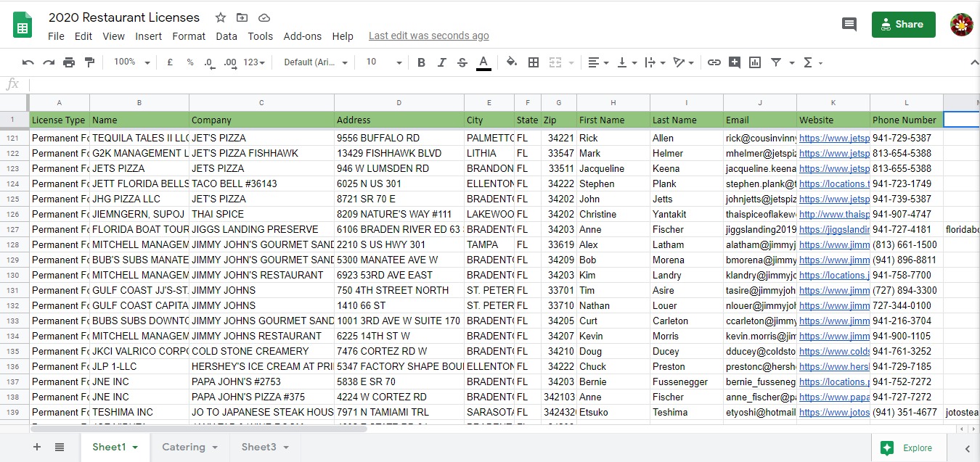Open horizontal align dropdown

tap(598, 62)
